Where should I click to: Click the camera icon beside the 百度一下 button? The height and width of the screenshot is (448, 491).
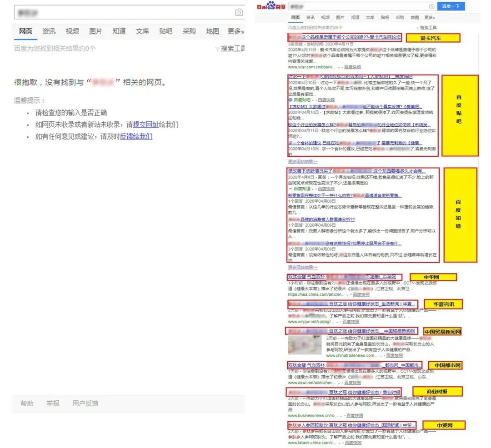click(431, 6)
